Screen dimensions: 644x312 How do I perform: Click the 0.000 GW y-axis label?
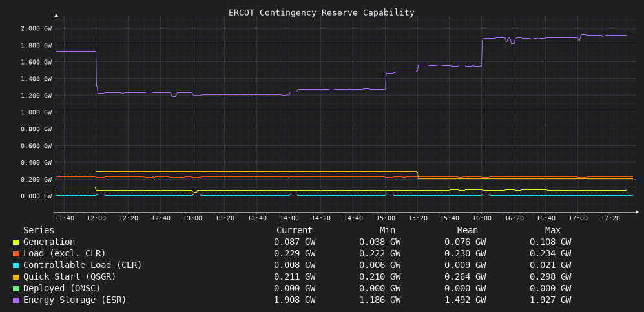tap(36, 196)
